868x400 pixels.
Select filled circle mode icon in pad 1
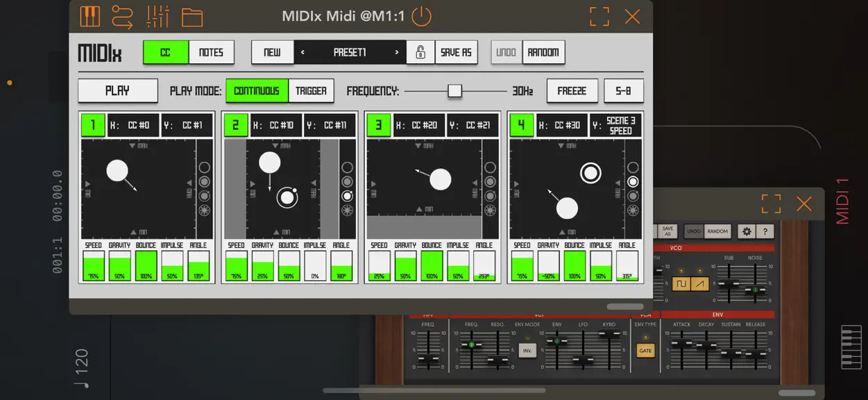(205, 182)
